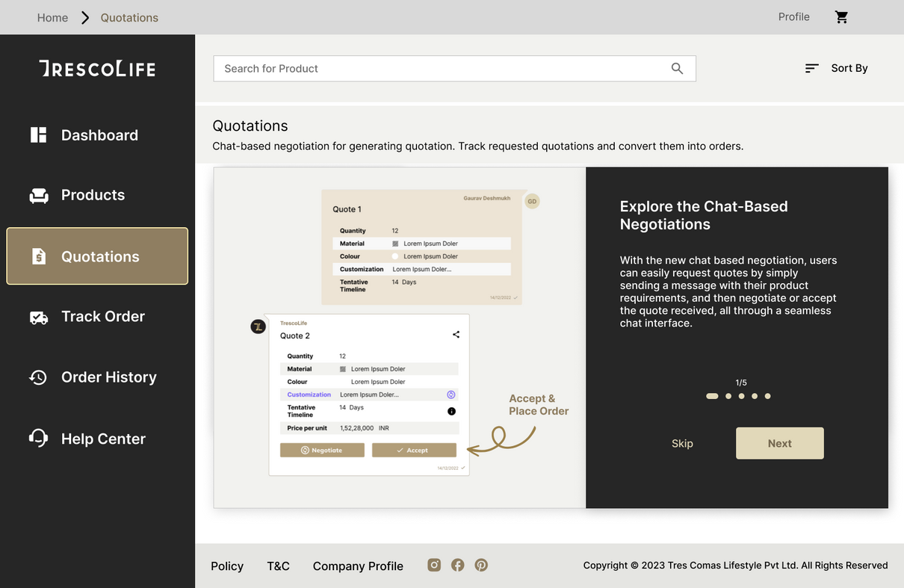Image resolution: width=904 pixels, height=588 pixels.
Task: Open the Pinterest page icon
Action: [481, 565]
